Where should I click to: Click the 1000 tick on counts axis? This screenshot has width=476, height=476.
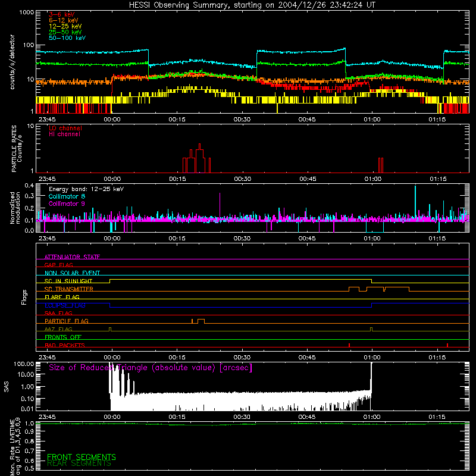tap(26, 12)
